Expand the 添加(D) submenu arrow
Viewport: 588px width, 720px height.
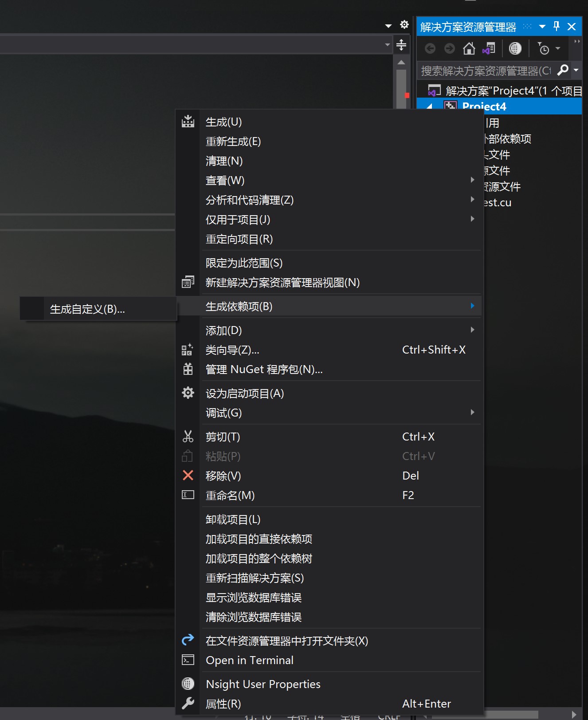(x=472, y=330)
